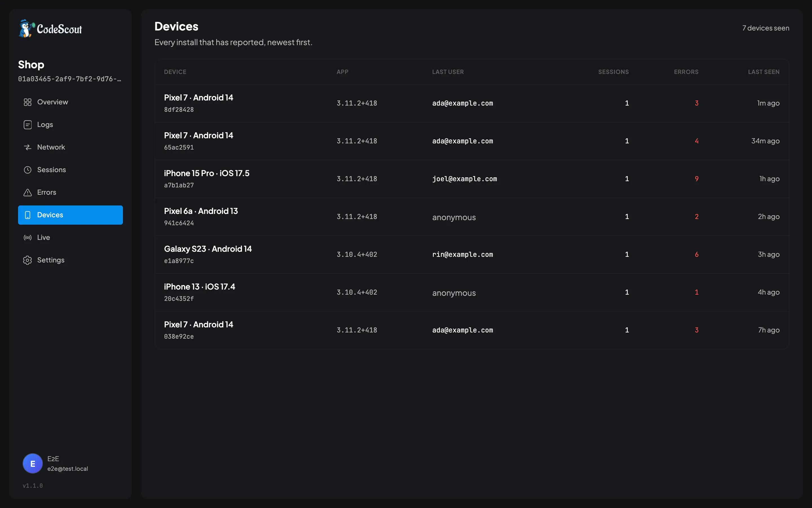812x508 pixels.
Task: Click the app version 3.10.4+402 for Galaxy S23
Action: [x=357, y=254]
